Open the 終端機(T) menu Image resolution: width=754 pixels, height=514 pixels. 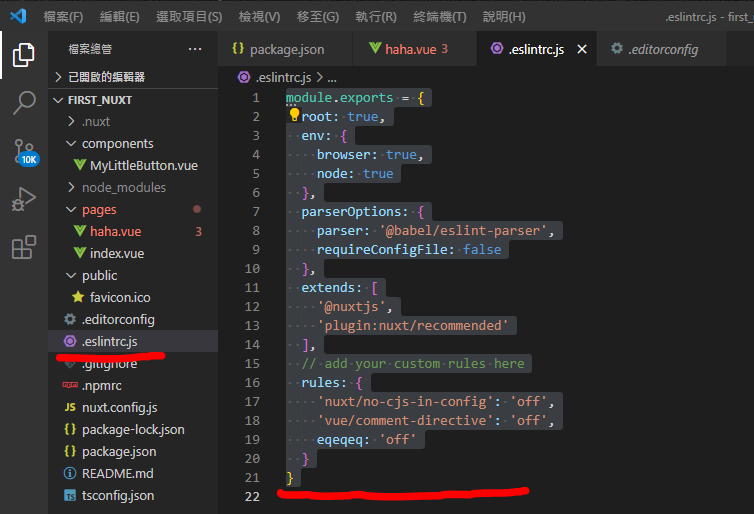pyautogui.click(x=439, y=17)
